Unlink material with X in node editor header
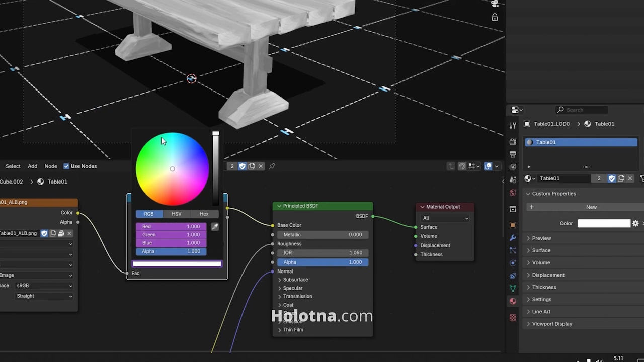644x362 pixels. pyautogui.click(x=261, y=166)
